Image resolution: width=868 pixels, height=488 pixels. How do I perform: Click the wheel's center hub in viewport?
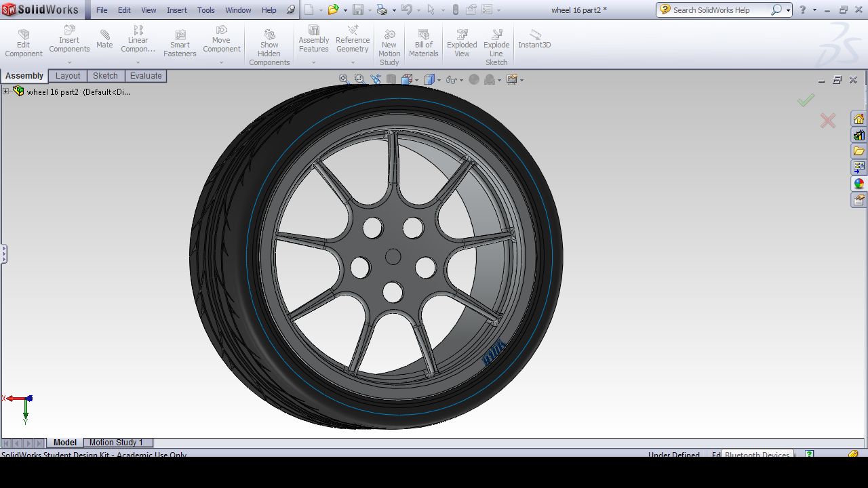[x=393, y=256]
